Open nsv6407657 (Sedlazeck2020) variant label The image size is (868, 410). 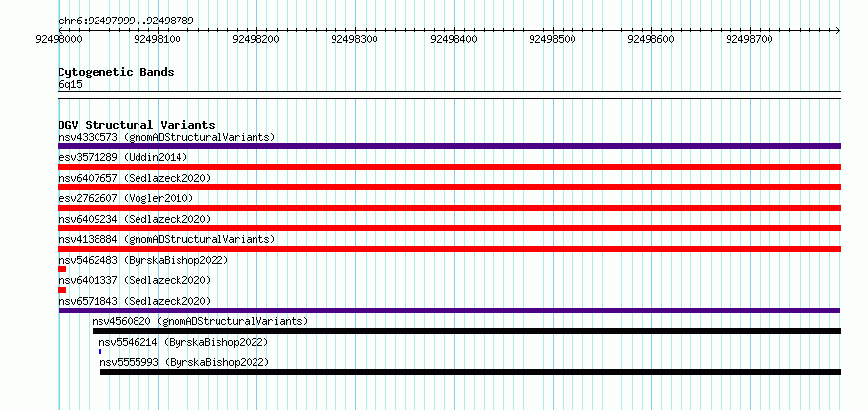135,178
